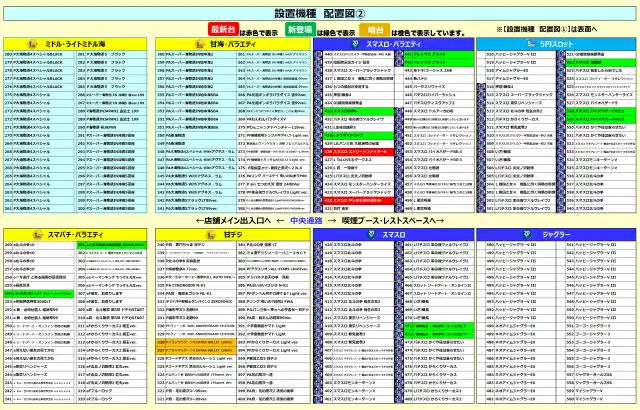This screenshot has height=410, width=640.
Task: Click the blue icon beside row 448
Action: click(399, 111)
